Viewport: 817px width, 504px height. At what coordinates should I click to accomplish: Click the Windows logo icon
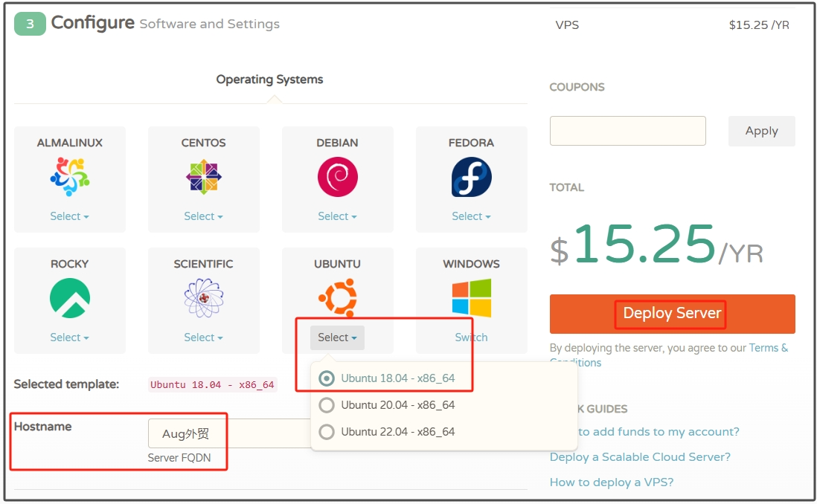[x=472, y=298]
